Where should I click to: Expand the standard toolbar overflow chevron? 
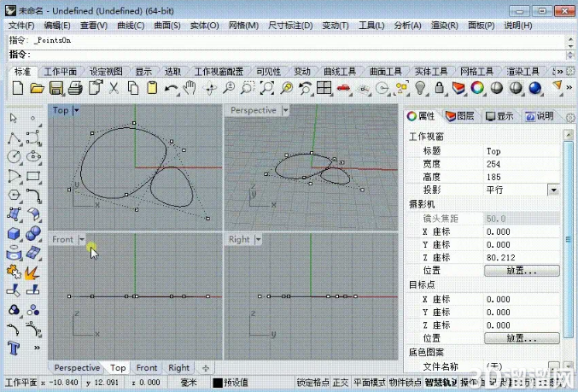(569, 88)
